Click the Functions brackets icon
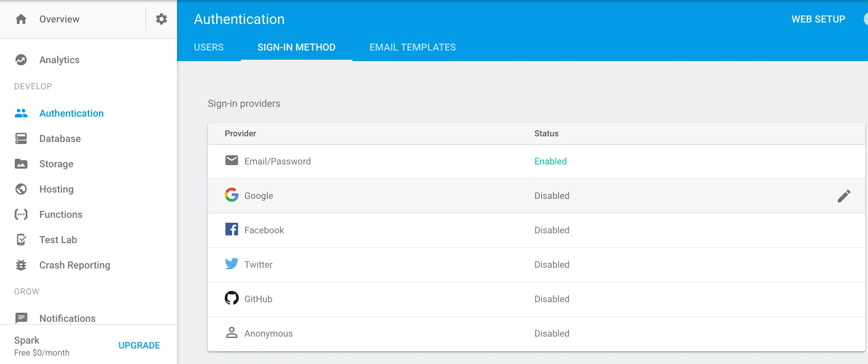The height and width of the screenshot is (364, 868). point(21,214)
